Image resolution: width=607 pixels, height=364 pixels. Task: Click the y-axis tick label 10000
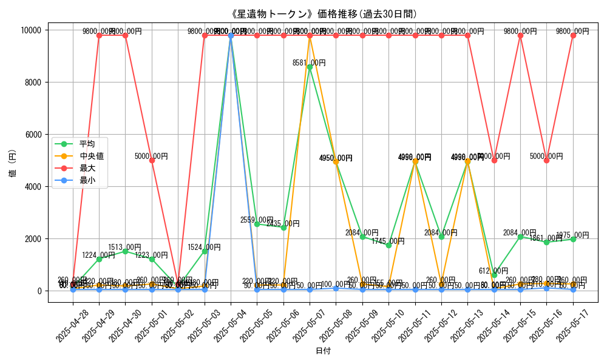pos(32,30)
